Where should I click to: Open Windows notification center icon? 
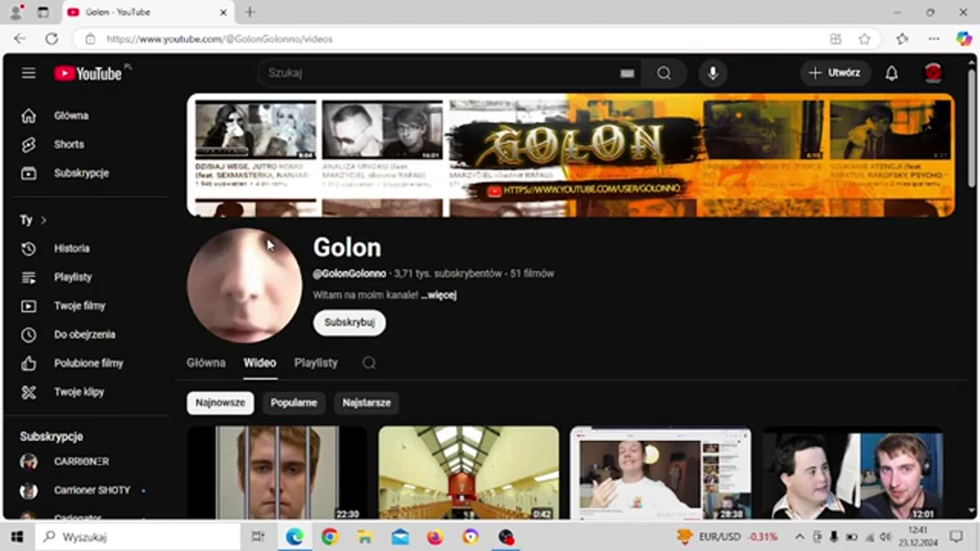pyautogui.click(x=955, y=536)
